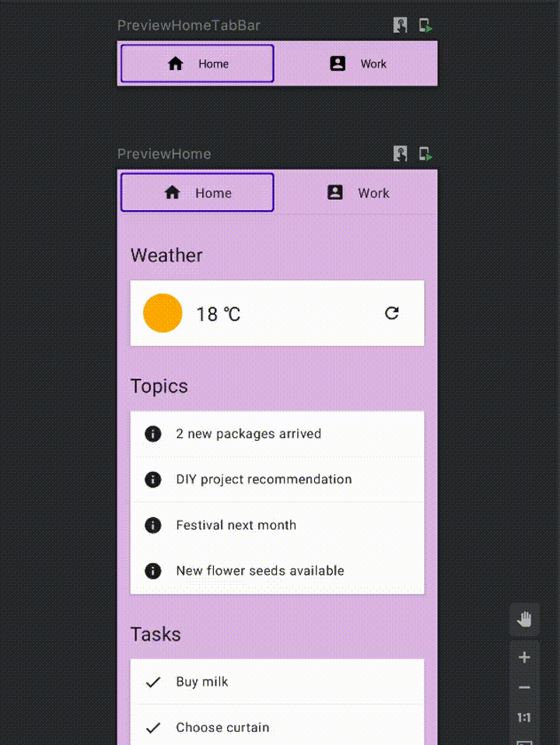The height and width of the screenshot is (745, 560).
Task: Click the orange sun weather circle
Action: click(163, 313)
